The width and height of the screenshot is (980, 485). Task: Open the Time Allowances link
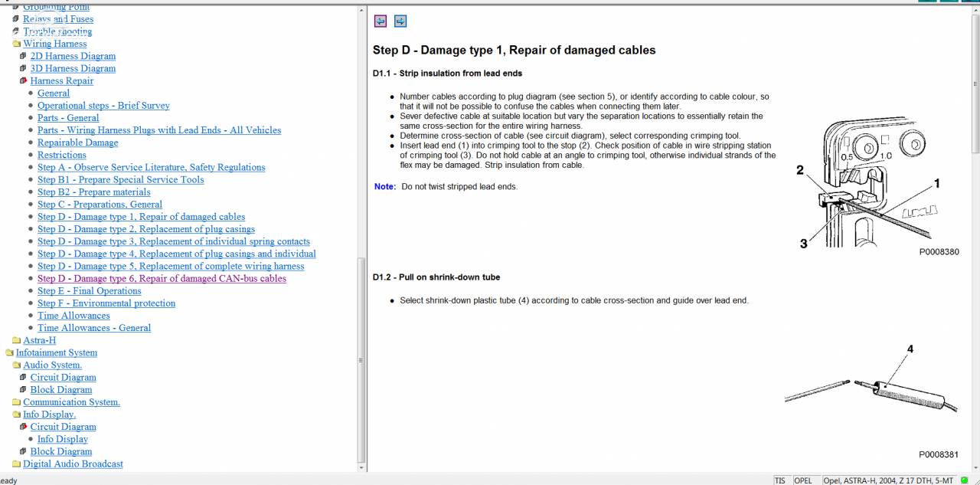73,316
